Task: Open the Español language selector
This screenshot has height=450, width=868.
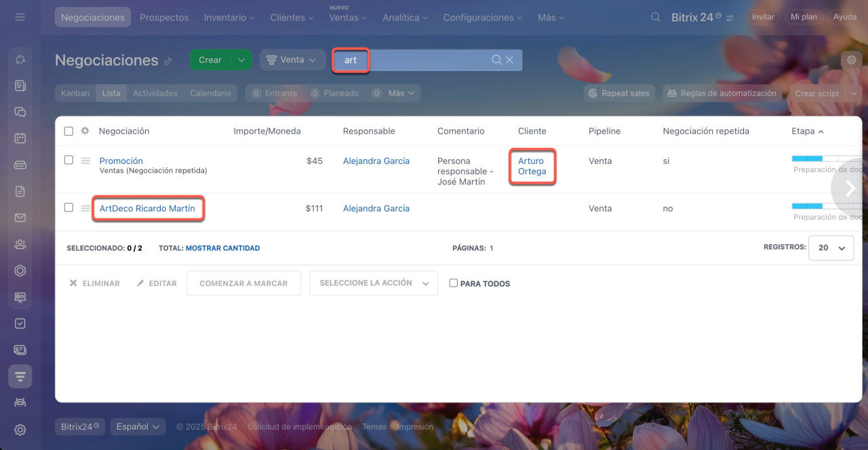Action: click(x=138, y=426)
